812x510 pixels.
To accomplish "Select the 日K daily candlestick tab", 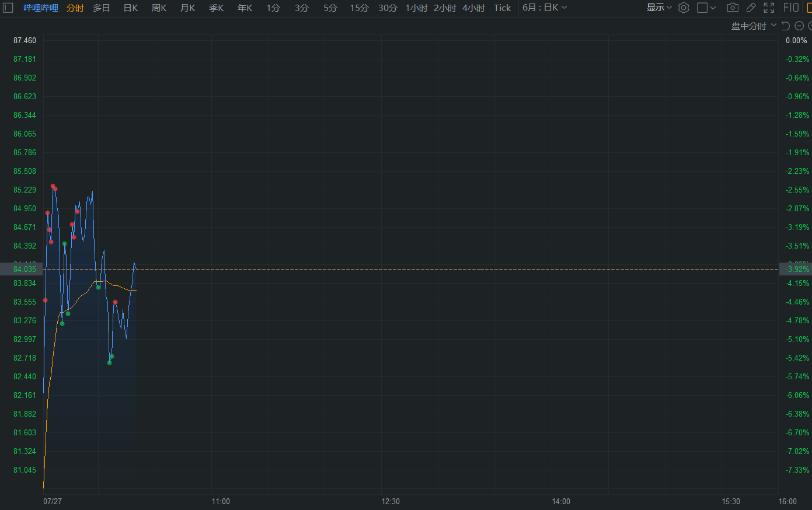I will click(131, 8).
